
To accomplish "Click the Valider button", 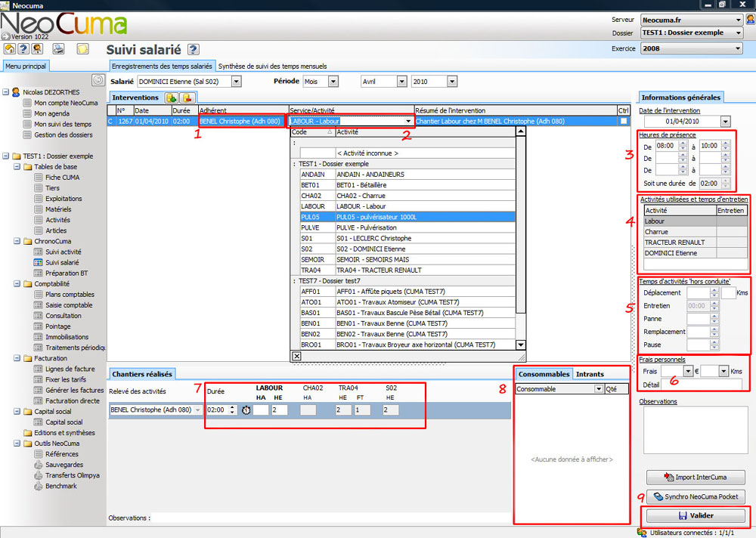I will (x=696, y=515).
